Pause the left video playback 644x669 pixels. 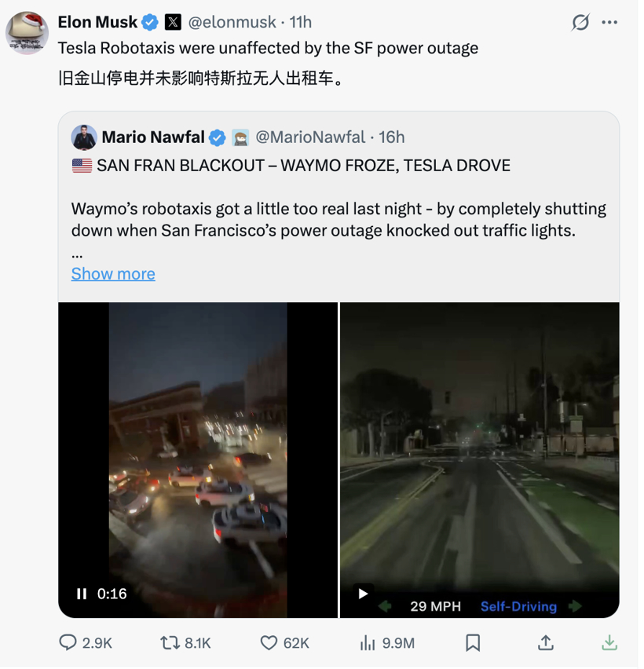point(82,594)
